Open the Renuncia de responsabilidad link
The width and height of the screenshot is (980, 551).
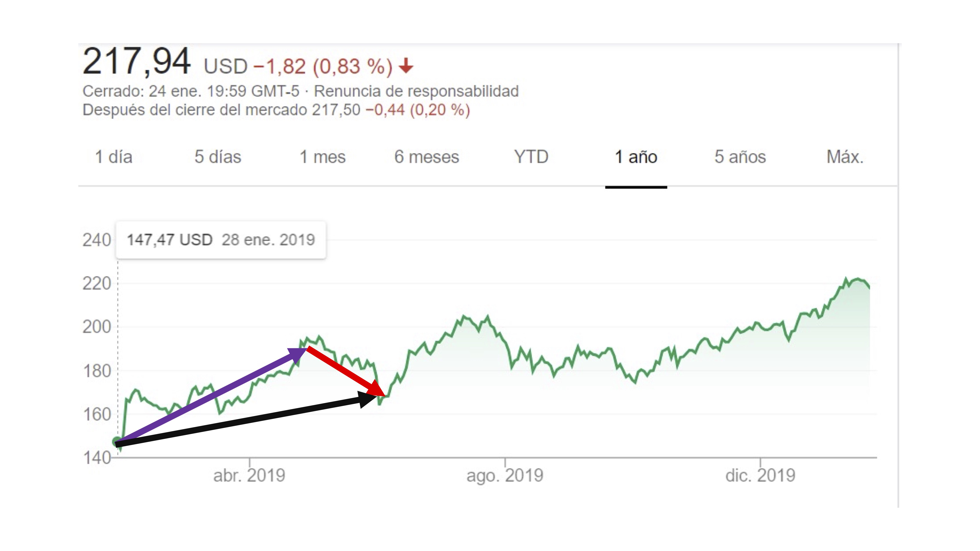coord(416,91)
